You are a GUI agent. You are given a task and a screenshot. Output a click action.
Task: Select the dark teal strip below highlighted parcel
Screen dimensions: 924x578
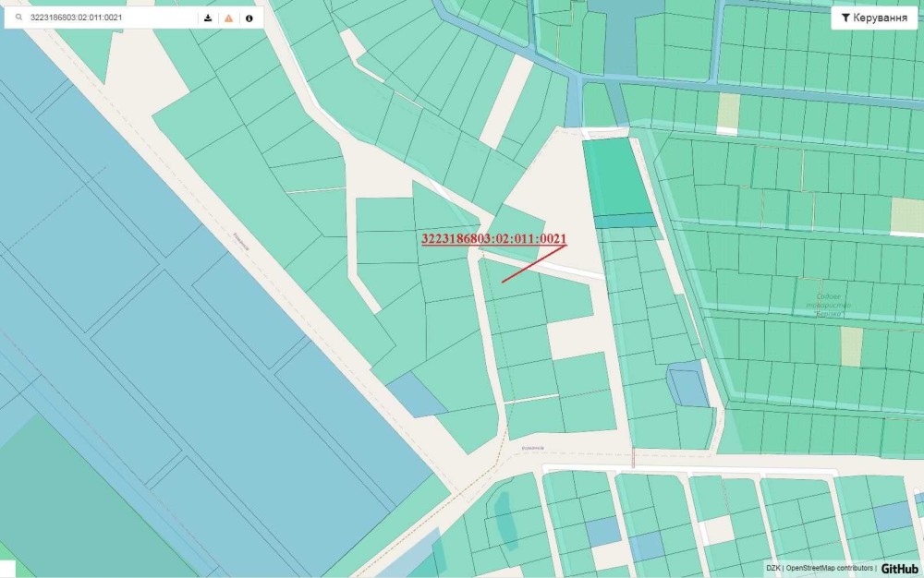tap(626, 222)
